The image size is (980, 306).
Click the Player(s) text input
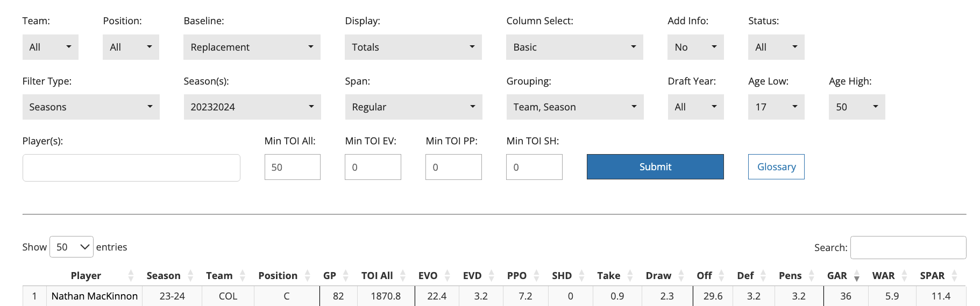[x=131, y=168]
